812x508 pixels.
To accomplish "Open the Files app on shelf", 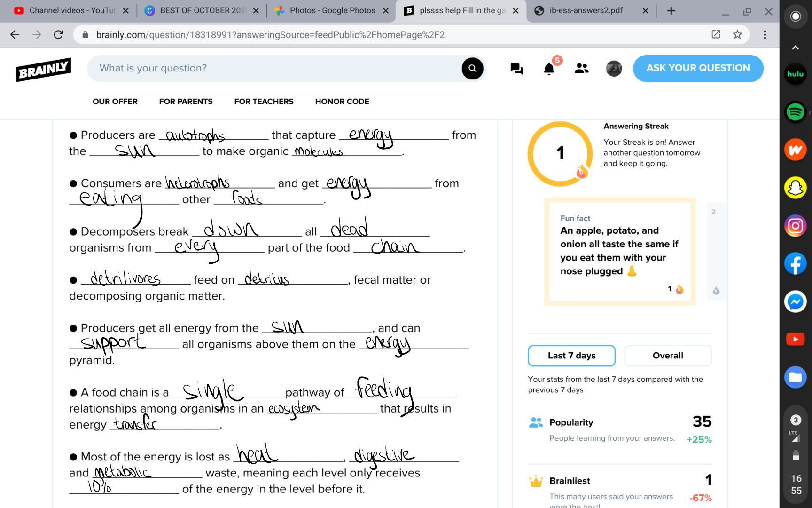I will coord(795,377).
